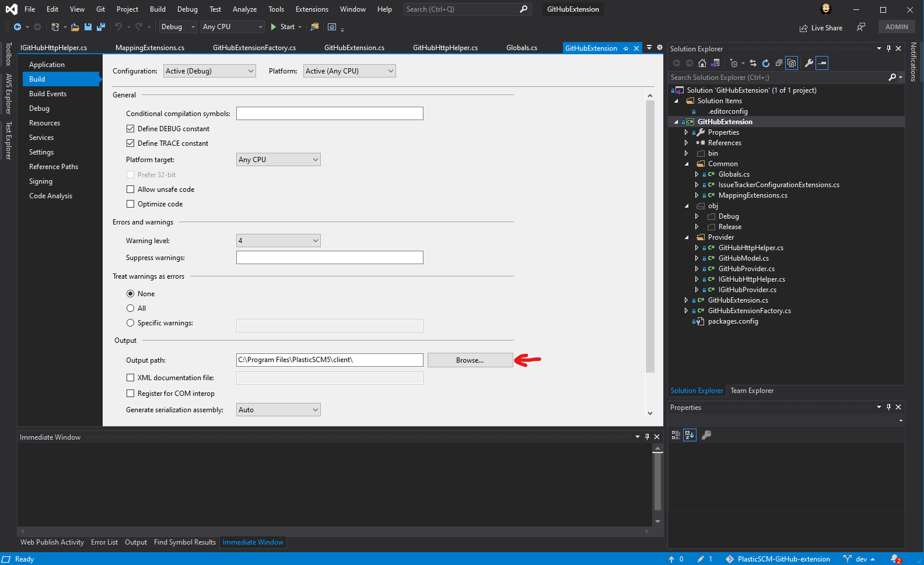Uncheck Define DEBUG constant

click(x=130, y=128)
